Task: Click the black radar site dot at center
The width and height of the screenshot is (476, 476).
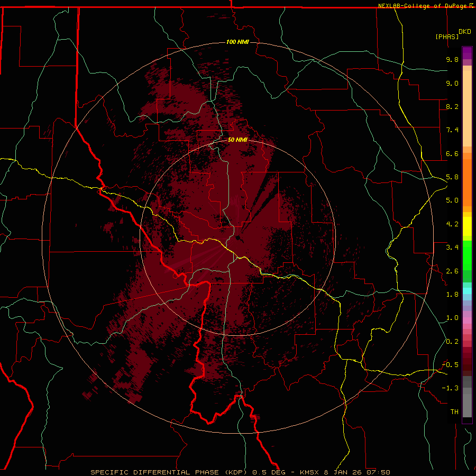Action: (x=237, y=237)
